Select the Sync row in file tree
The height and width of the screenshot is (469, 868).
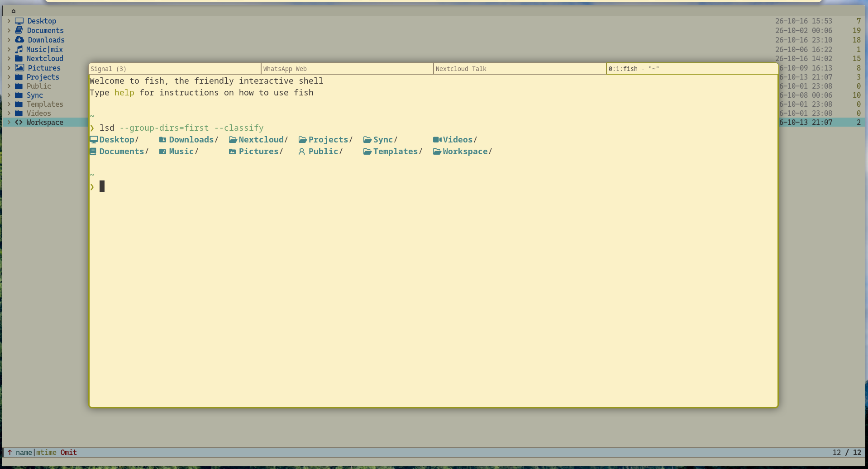45,95
